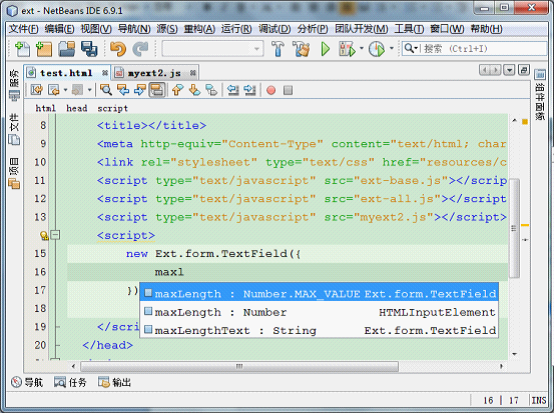554x413 pixels.
Task: Open the 窗口(W) menu
Action: [447, 29]
